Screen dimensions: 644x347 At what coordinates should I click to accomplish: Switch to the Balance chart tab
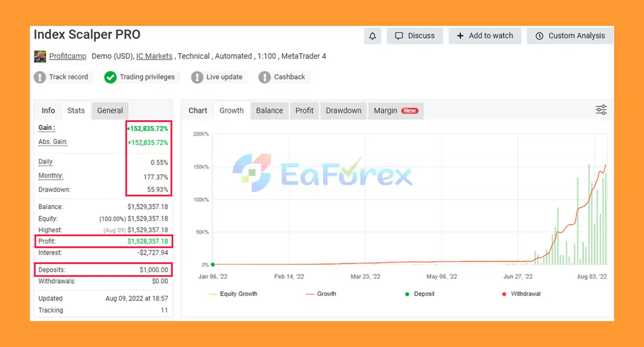tap(270, 111)
